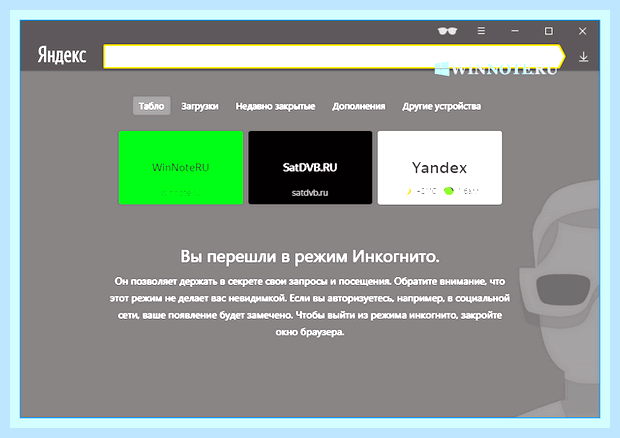620x438 pixels.
Task: Minimize the browser window
Action: [515, 31]
